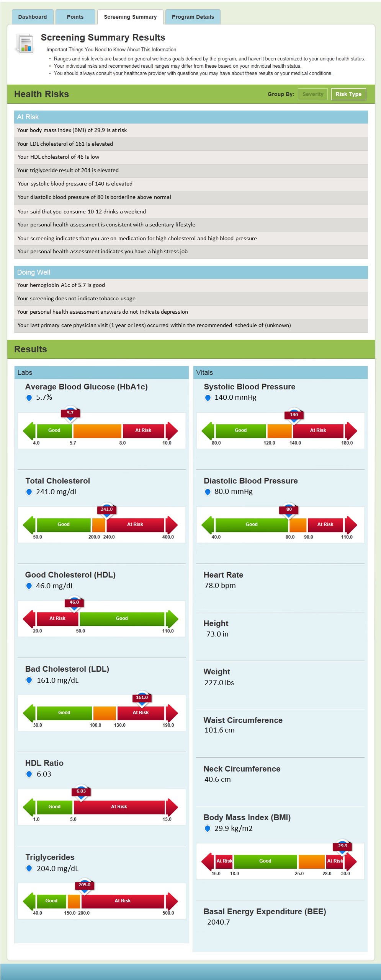Group health risks by Risk Type
Image resolution: width=381 pixels, height=980 pixels.
point(348,94)
